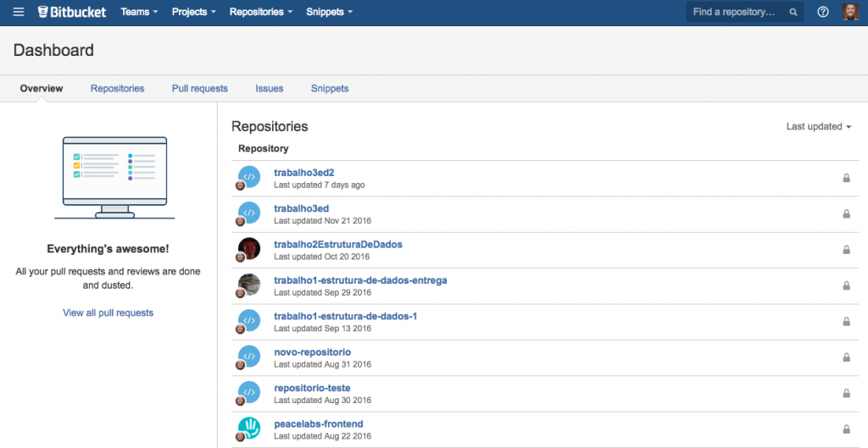
Task: Click the trabalho2EstruturaDeDados repository avatar
Action: pyautogui.click(x=249, y=248)
